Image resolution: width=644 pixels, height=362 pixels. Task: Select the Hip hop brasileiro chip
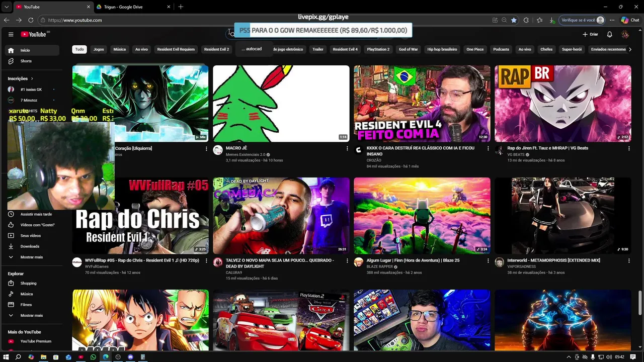[x=442, y=49]
